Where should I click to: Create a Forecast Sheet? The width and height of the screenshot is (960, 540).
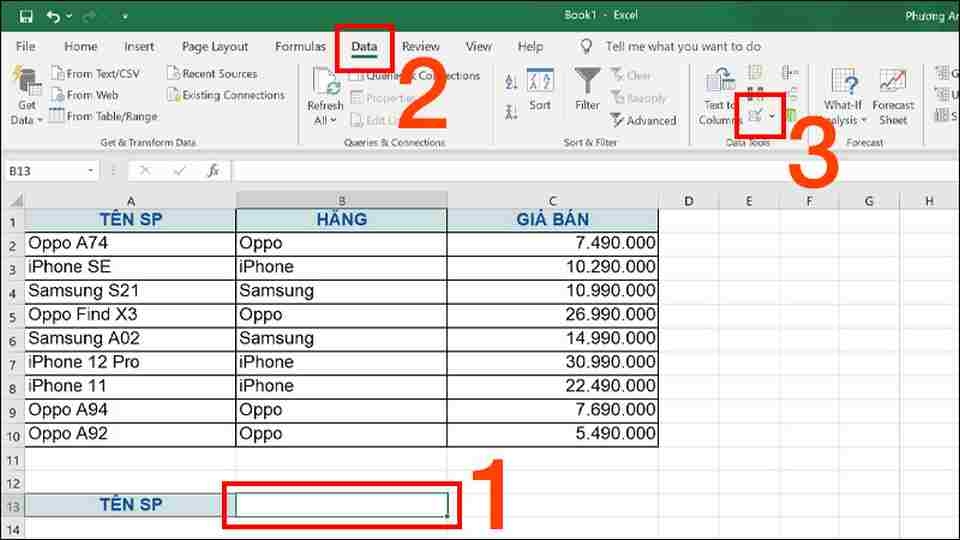point(893,97)
